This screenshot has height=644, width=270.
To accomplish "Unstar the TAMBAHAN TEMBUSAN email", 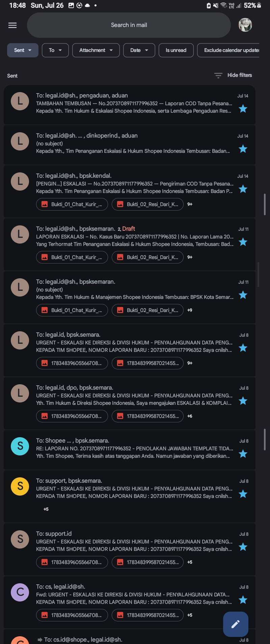I will coord(243,109).
